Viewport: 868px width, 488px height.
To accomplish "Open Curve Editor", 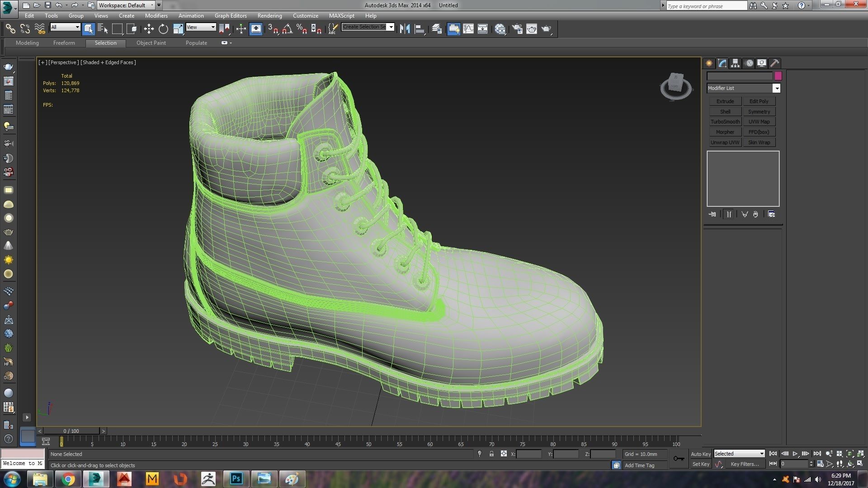I will coord(468,29).
